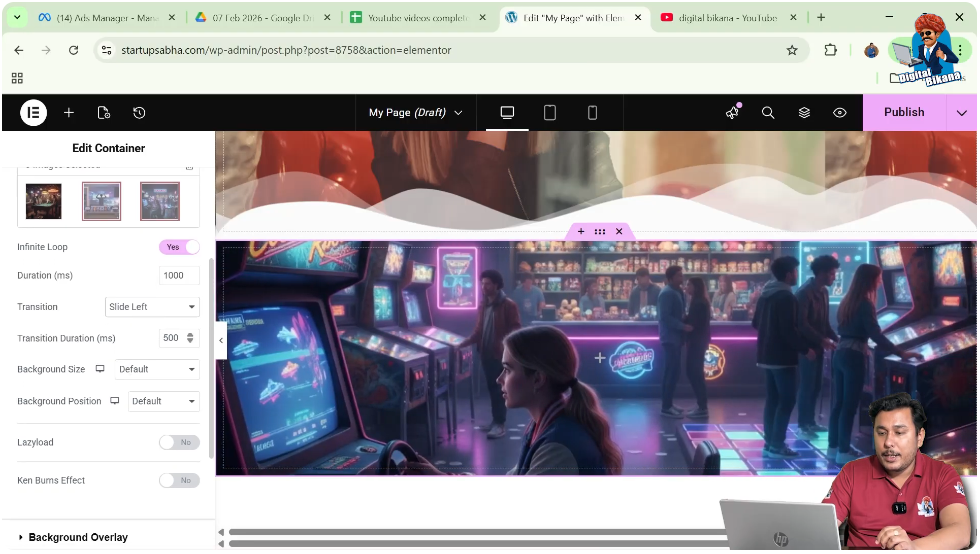Image resolution: width=980 pixels, height=554 pixels.
Task: Open the Background Size dropdown
Action: tap(157, 369)
